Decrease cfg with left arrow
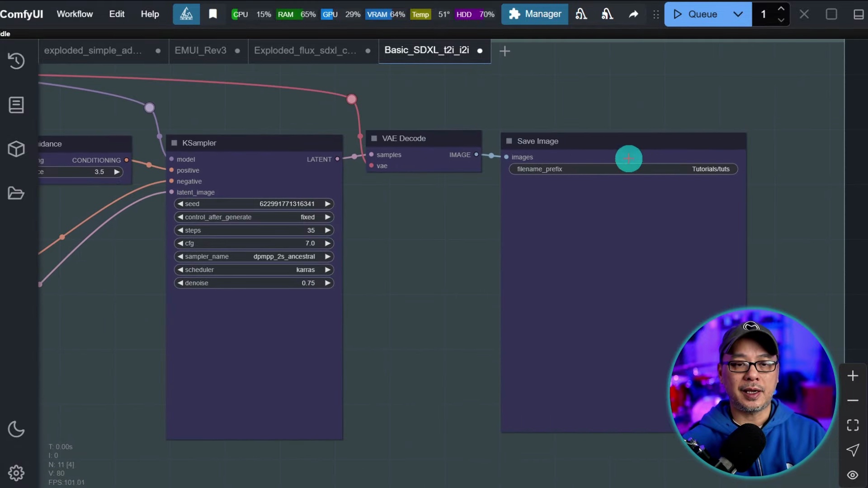 pyautogui.click(x=180, y=243)
